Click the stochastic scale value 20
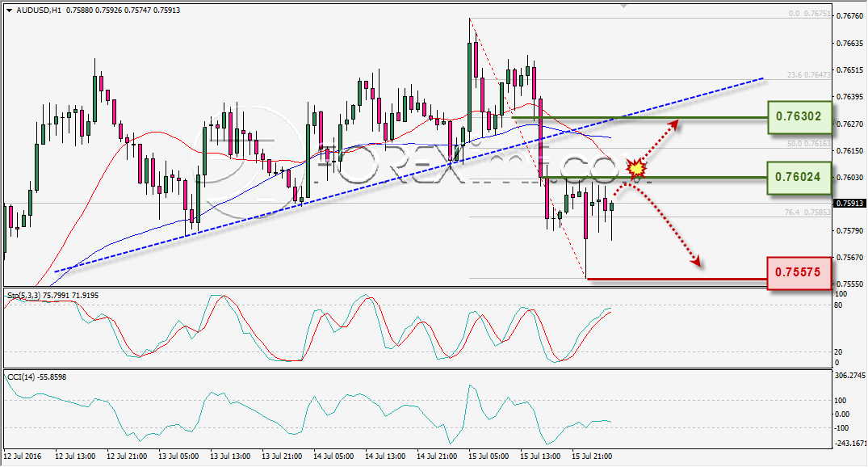This screenshot has width=868, height=467. point(838,352)
